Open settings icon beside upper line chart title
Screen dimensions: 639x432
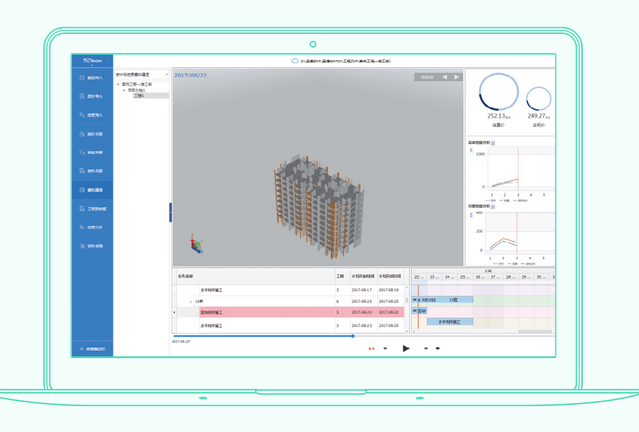(493, 143)
